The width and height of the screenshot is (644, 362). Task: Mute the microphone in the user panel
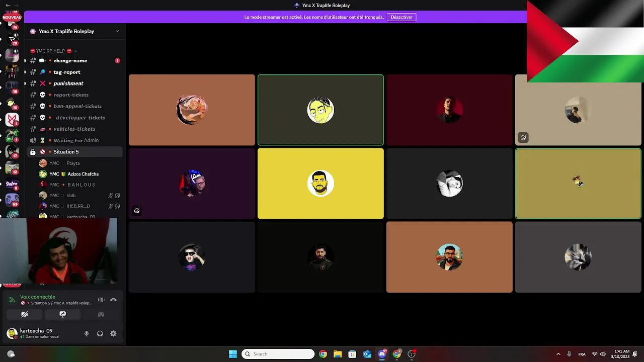coord(87,333)
